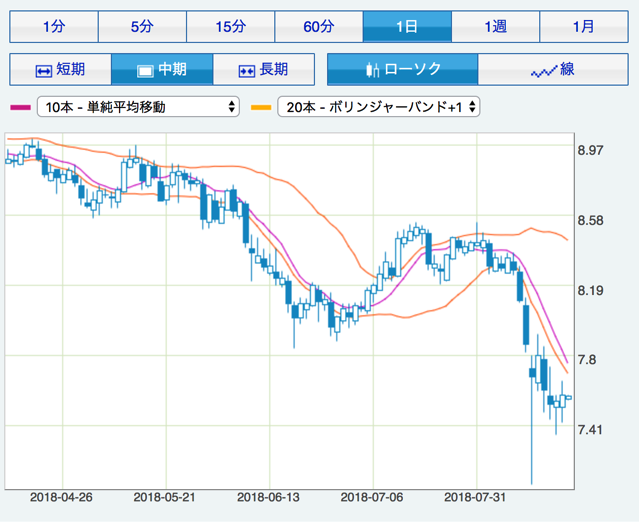Click the 2018-07-06 date label
Viewport: 639px width, 527px height.
372,497
